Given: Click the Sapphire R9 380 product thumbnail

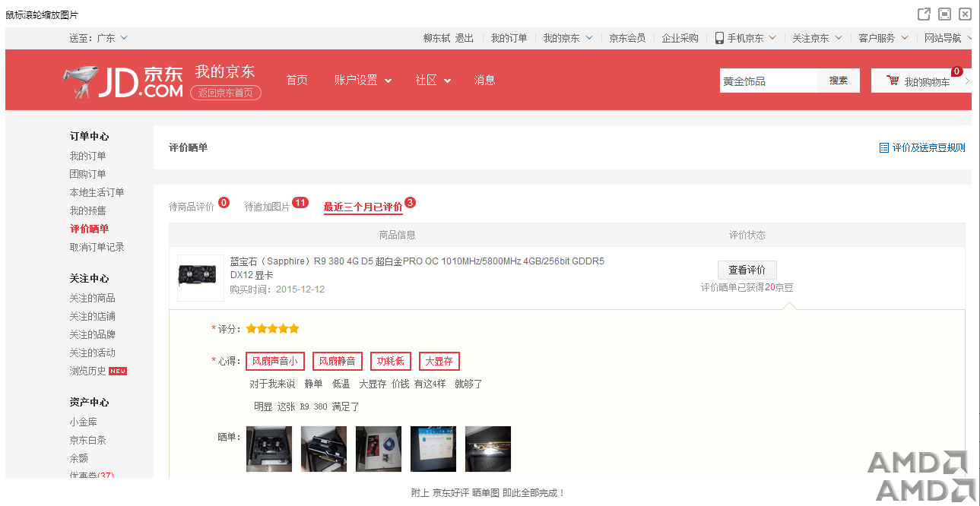Looking at the screenshot, I should point(201,277).
